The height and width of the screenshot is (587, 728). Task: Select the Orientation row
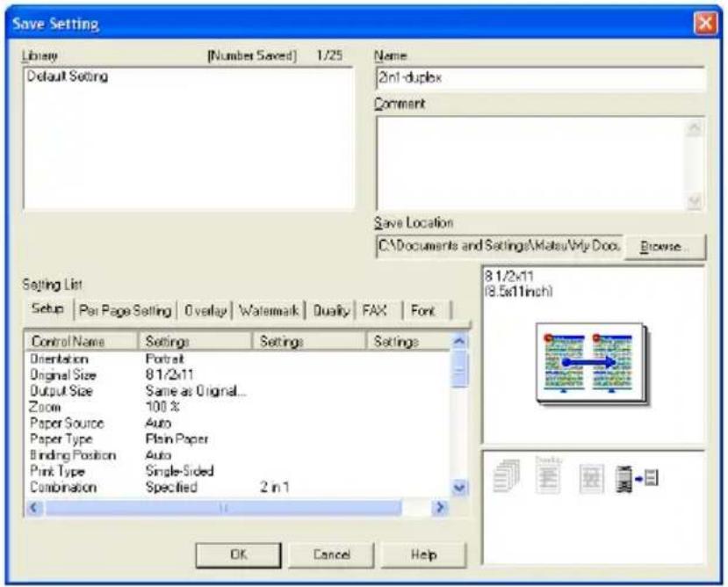point(237,359)
